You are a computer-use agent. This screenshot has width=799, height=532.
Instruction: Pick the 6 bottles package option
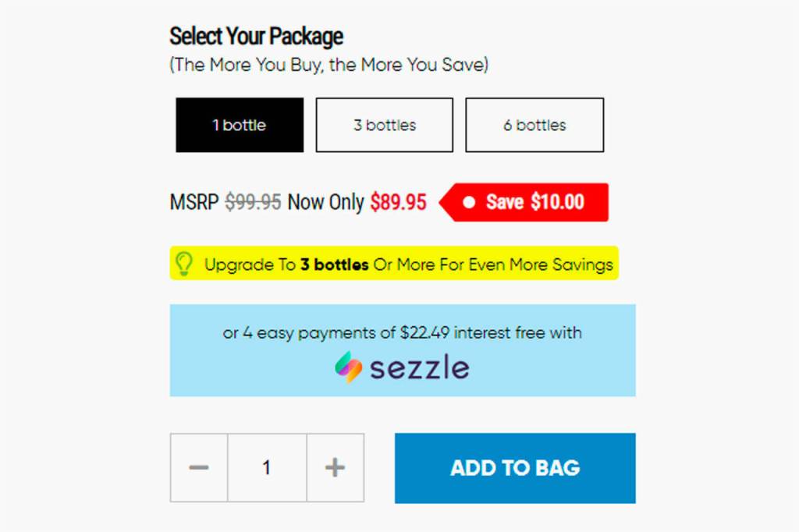click(534, 125)
